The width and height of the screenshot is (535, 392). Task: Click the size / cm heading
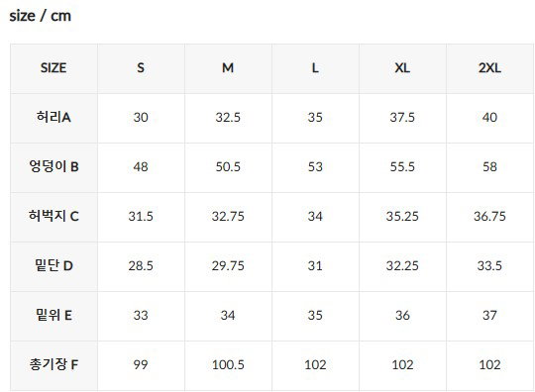[41, 16]
